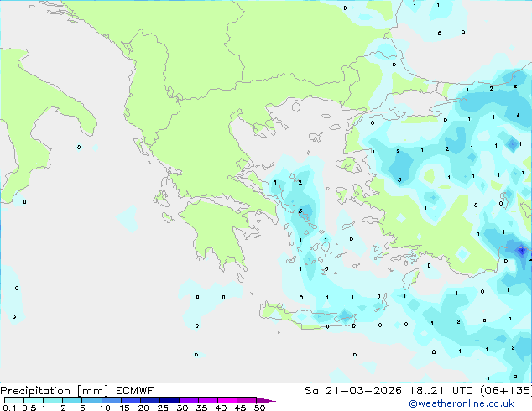Click the '50' legend scale label
Image resolution: width=532 pixels, height=411 pixels.
(259, 408)
